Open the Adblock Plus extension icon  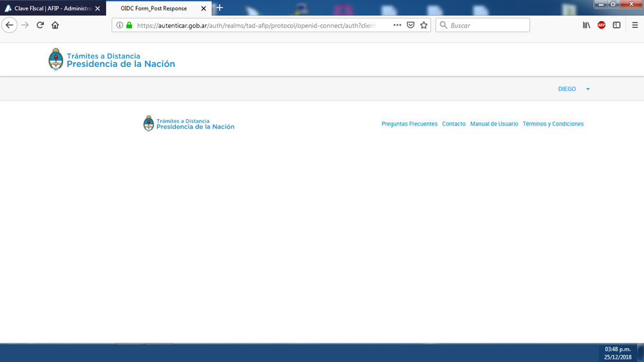coord(601,25)
